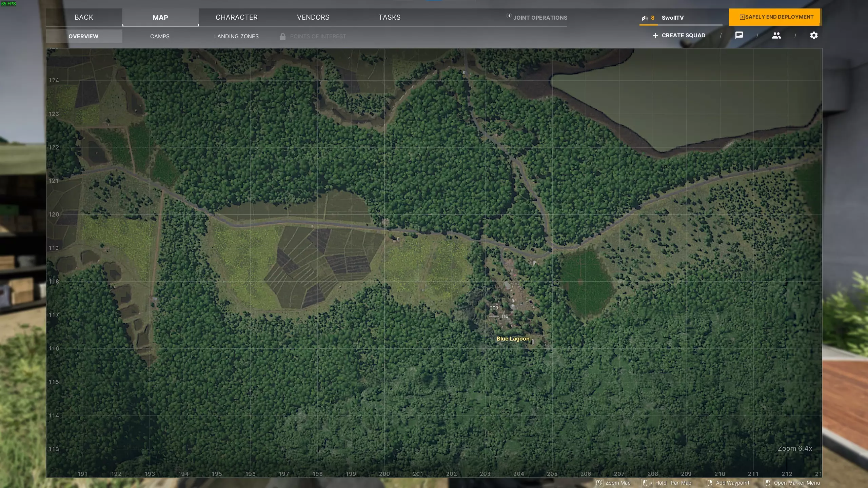The height and width of the screenshot is (488, 868).
Task: Click the Zoom Map mouse icon
Action: click(599, 483)
